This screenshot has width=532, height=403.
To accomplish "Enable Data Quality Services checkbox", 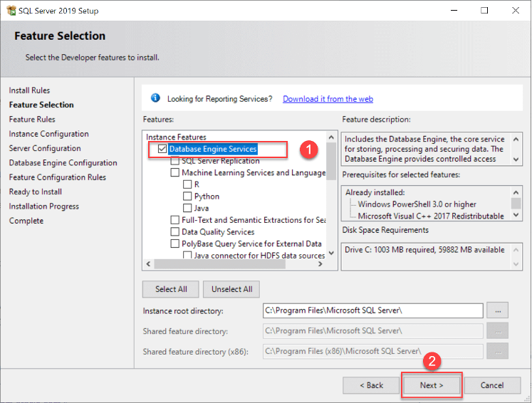I will pyautogui.click(x=174, y=232).
